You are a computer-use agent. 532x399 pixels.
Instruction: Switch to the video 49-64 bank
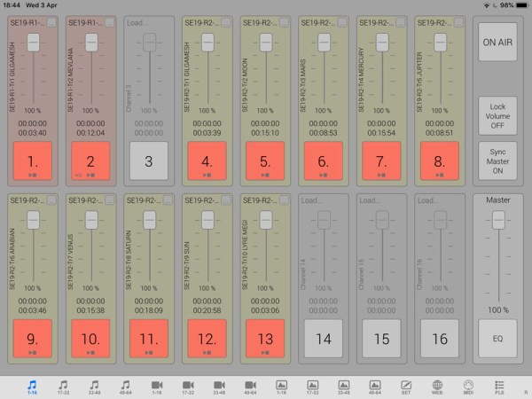tap(250, 387)
